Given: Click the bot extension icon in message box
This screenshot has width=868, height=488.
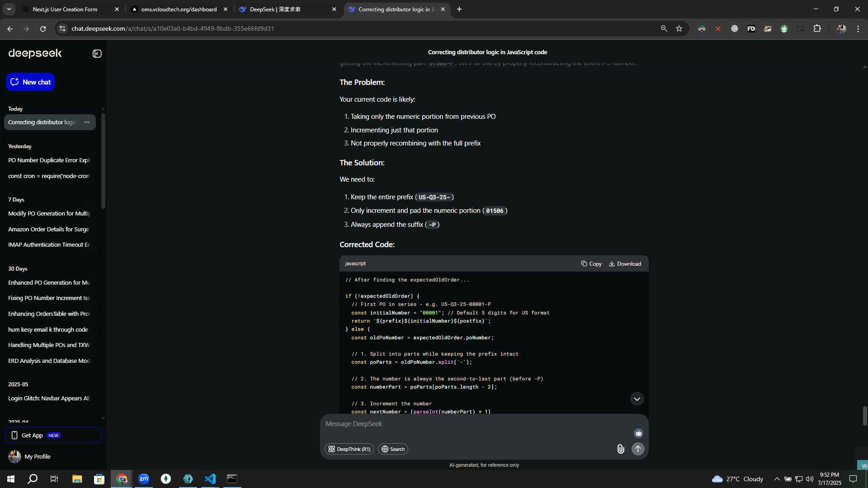Looking at the screenshot, I should (638, 433).
